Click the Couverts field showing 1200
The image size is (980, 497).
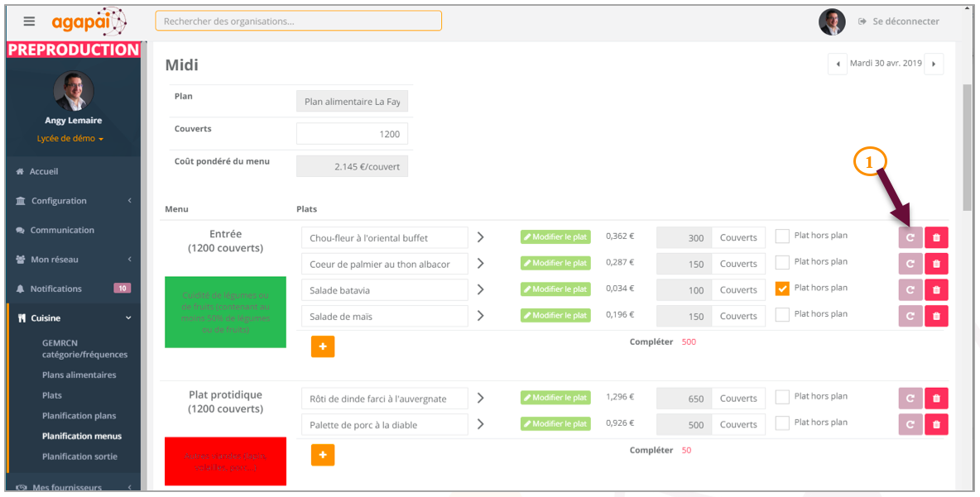(x=352, y=134)
